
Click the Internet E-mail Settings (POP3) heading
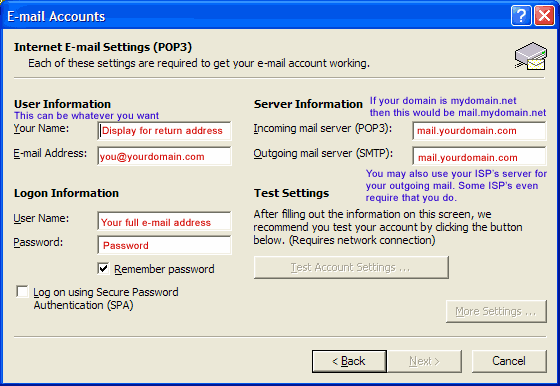(103, 47)
